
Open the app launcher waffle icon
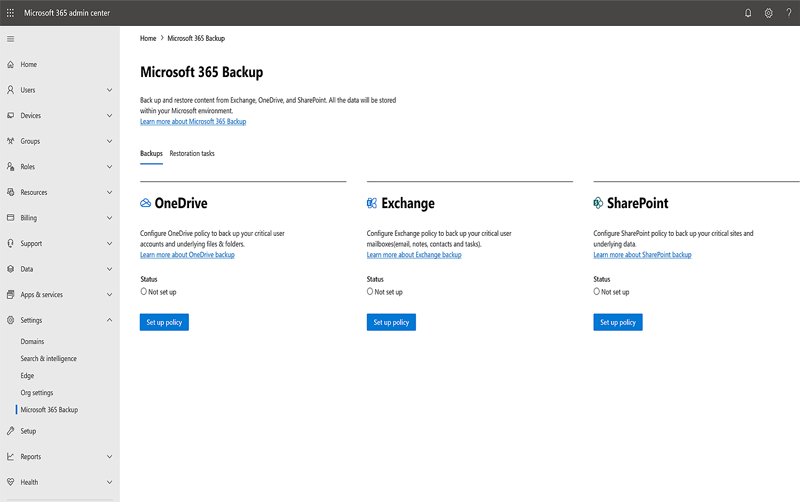(10, 13)
